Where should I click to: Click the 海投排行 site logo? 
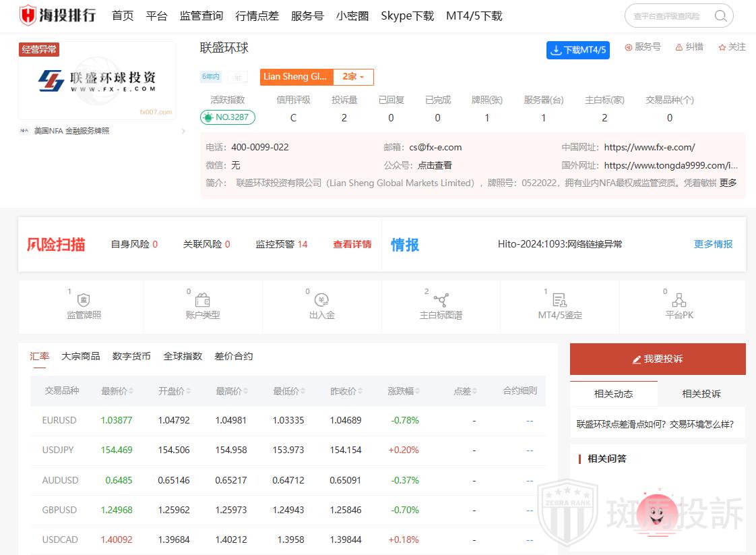click(58, 16)
